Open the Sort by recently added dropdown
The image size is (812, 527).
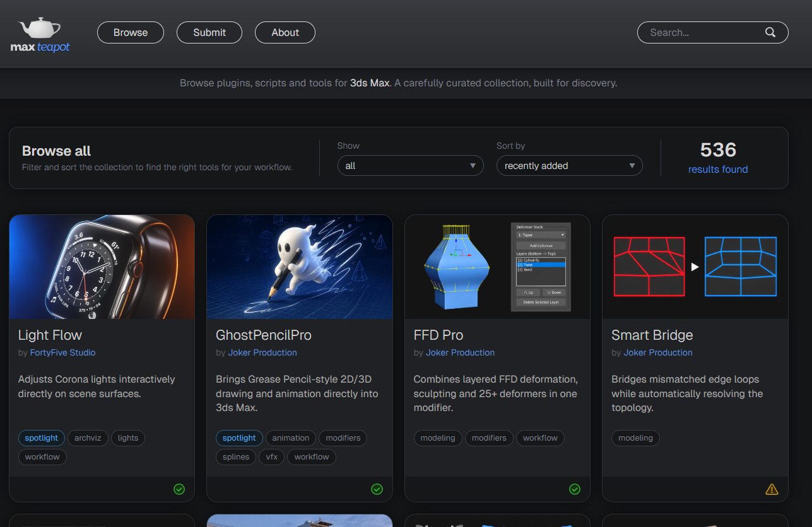coord(570,166)
